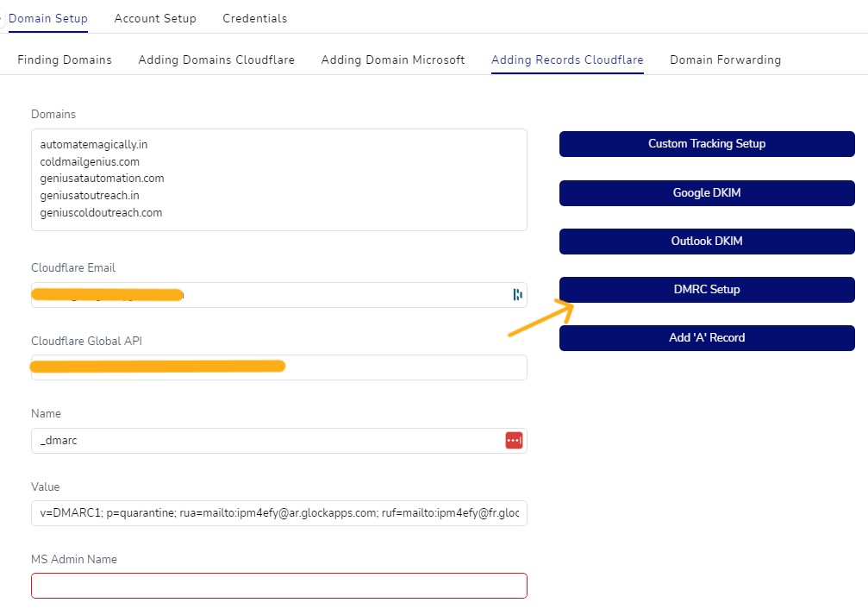Click the Add 'A' Record button
This screenshot has height=609, width=868.
tap(707, 338)
